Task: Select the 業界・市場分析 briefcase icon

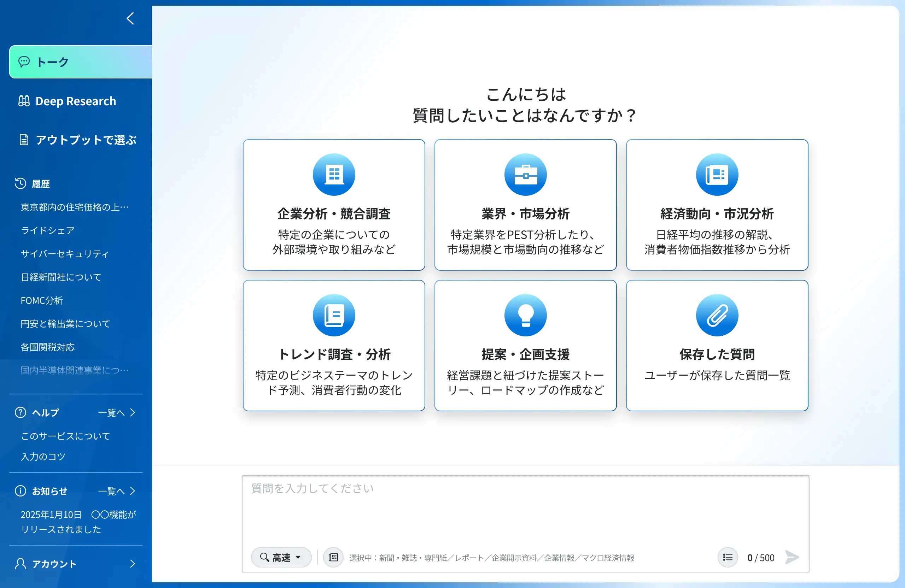Action: [x=526, y=174]
